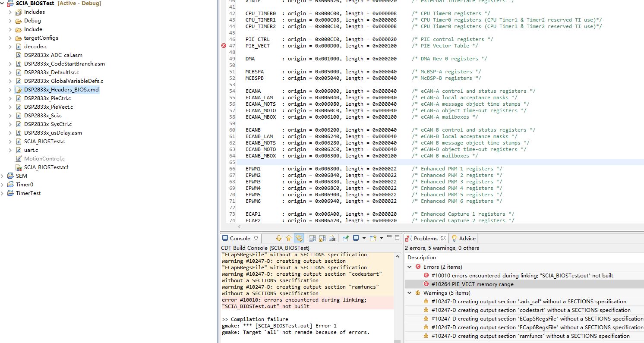Select uart.c in project tree
This screenshot has width=644, height=343.
[31, 150]
